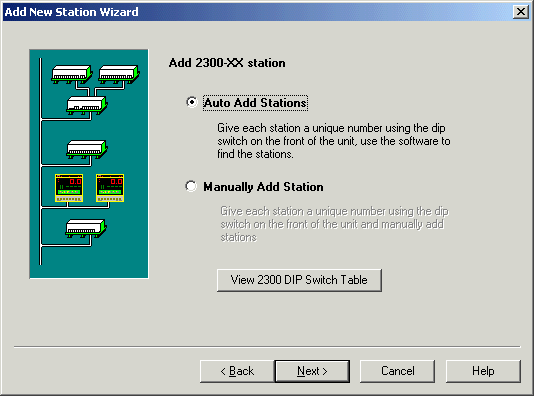Cancel the Add New Station Wizard
The image size is (534, 396).
[397, 371]
